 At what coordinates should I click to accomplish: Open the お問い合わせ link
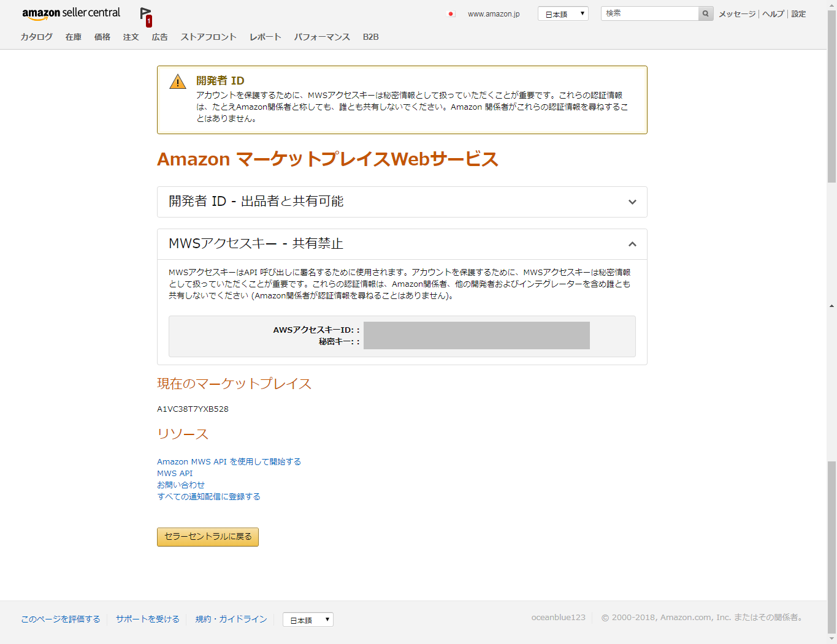pyautogui.click(x=181, y=485)
